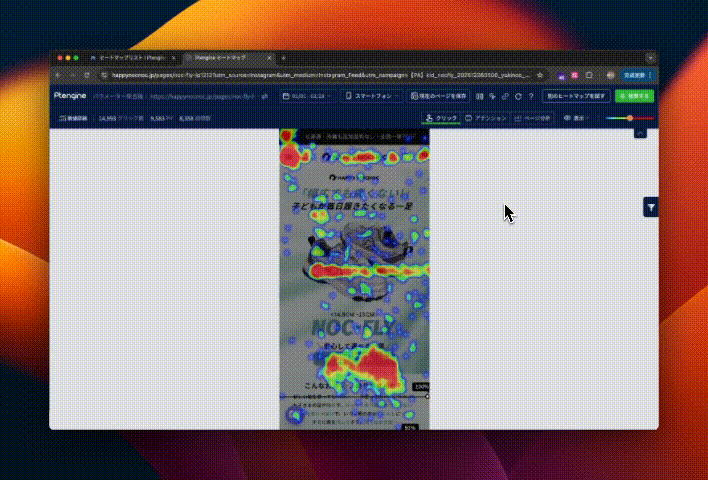The height and width of the screenshot is (480, 708).
Task: Switch to the クリック heatmap mode
Action: coord(441,118)
